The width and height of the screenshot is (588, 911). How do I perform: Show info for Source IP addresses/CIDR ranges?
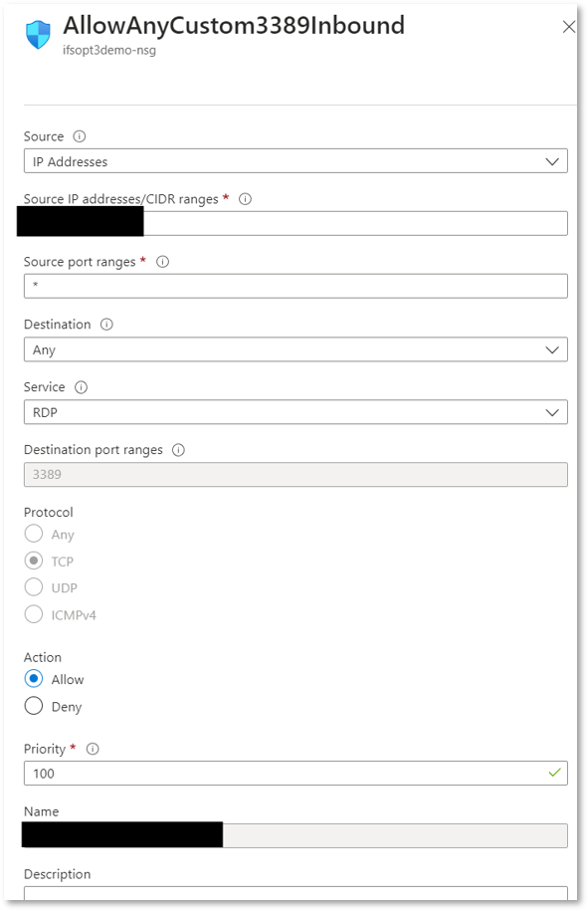point(245,199)
